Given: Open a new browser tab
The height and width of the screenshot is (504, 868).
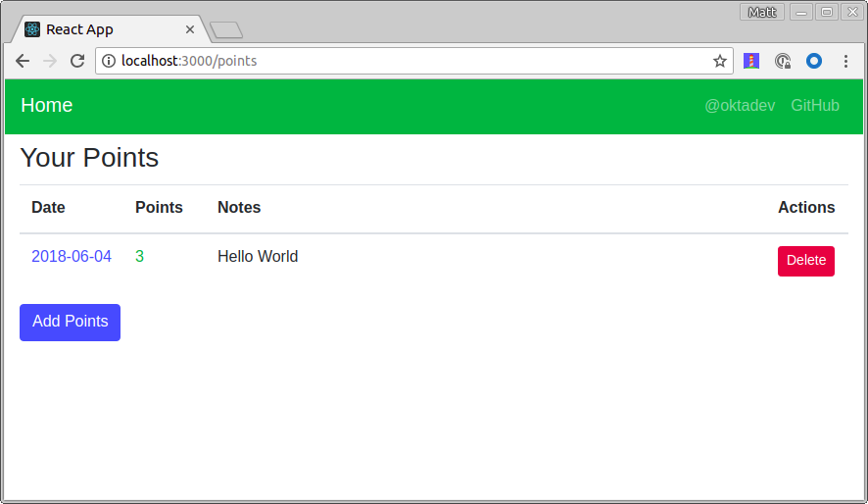Looking at the screenshot, I should tap(226, 30).
